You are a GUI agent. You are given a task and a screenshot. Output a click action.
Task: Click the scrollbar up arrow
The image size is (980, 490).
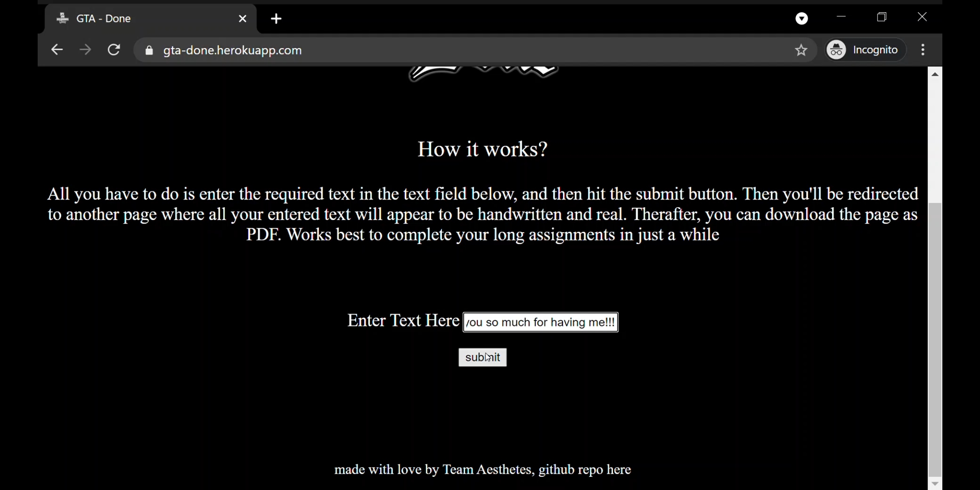tap(935, 74)
